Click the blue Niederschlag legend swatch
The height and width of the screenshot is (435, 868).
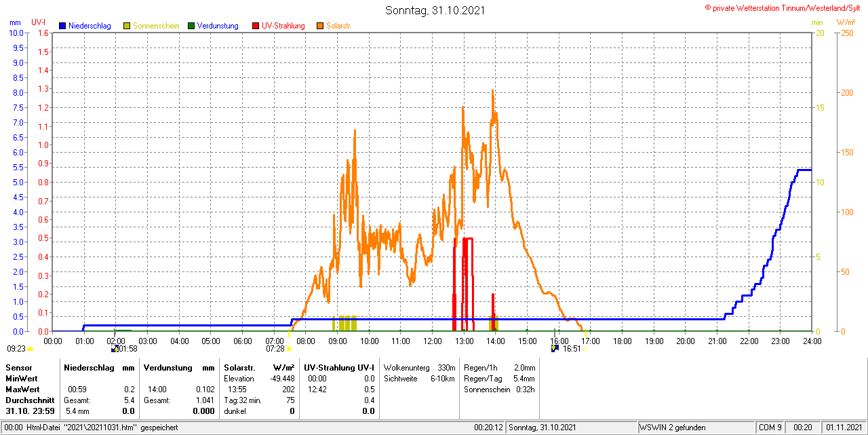[62, 26]
